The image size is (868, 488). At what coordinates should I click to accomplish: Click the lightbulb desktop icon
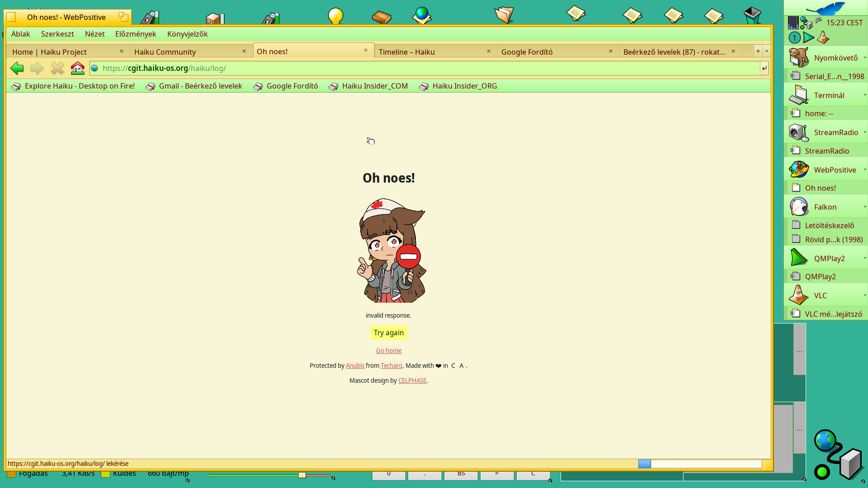335,16
